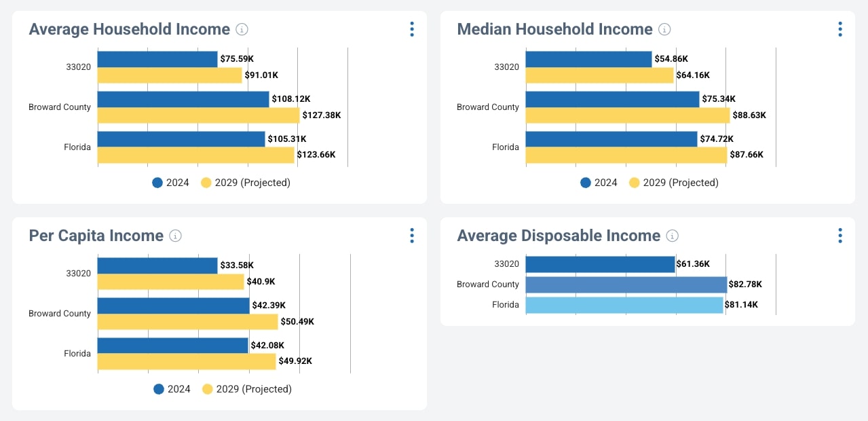Click yellow 2029 swatch in Average Household legend

coord(207,183)
